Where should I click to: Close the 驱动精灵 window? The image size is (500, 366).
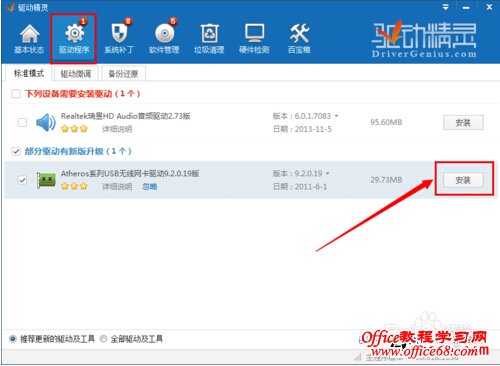coord(489,7)
